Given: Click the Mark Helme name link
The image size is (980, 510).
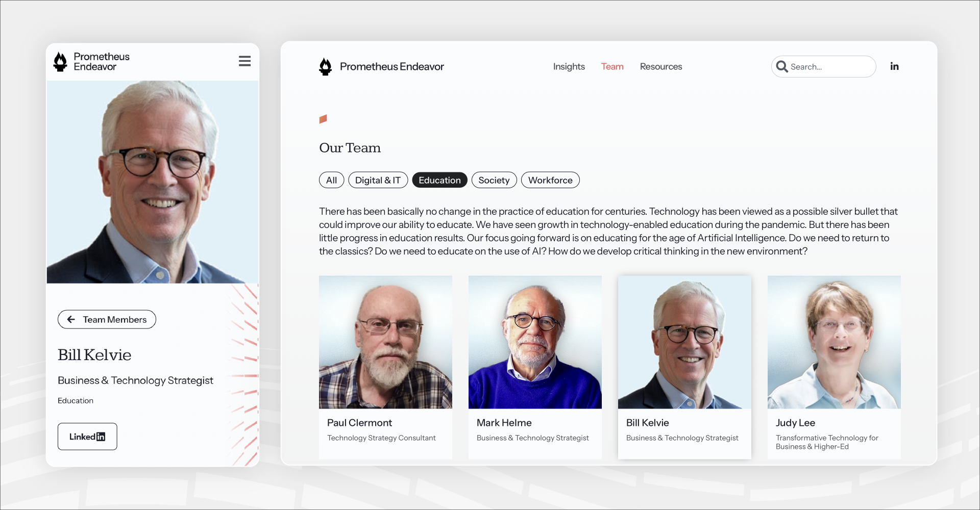Looking at the screenshot, I should tap(504, 423).
